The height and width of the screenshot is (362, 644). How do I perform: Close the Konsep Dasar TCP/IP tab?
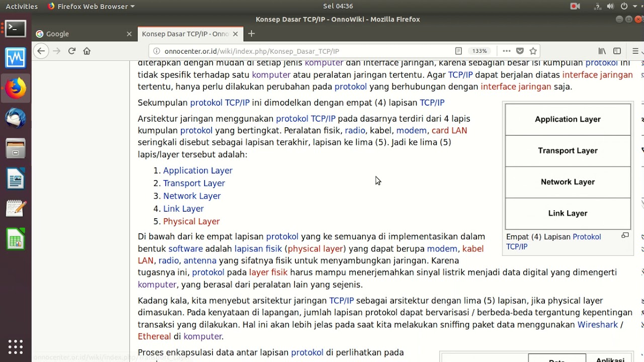click(235, 34)
